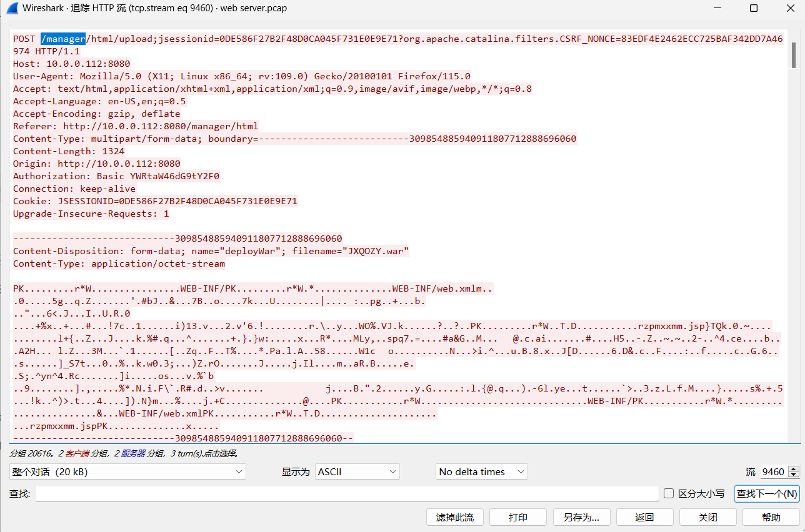
Task: Click the 服务器 server packets link
Action: pyautogui.click(x=133, y=454)
